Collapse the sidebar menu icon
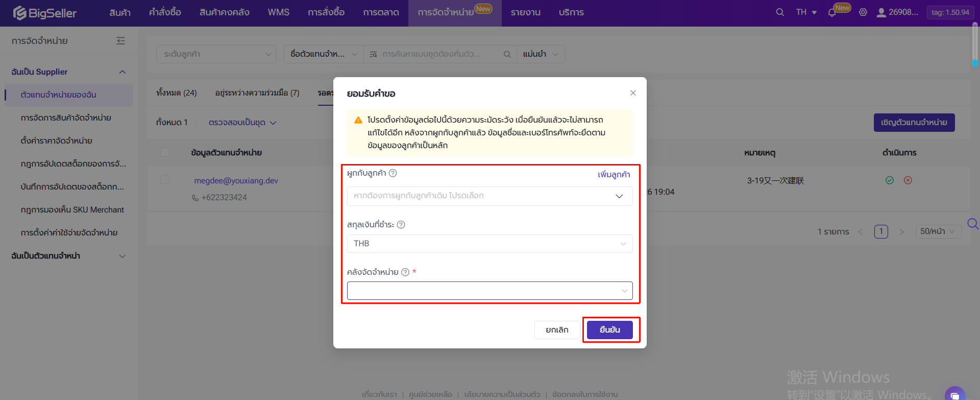 tap(120, 41)
